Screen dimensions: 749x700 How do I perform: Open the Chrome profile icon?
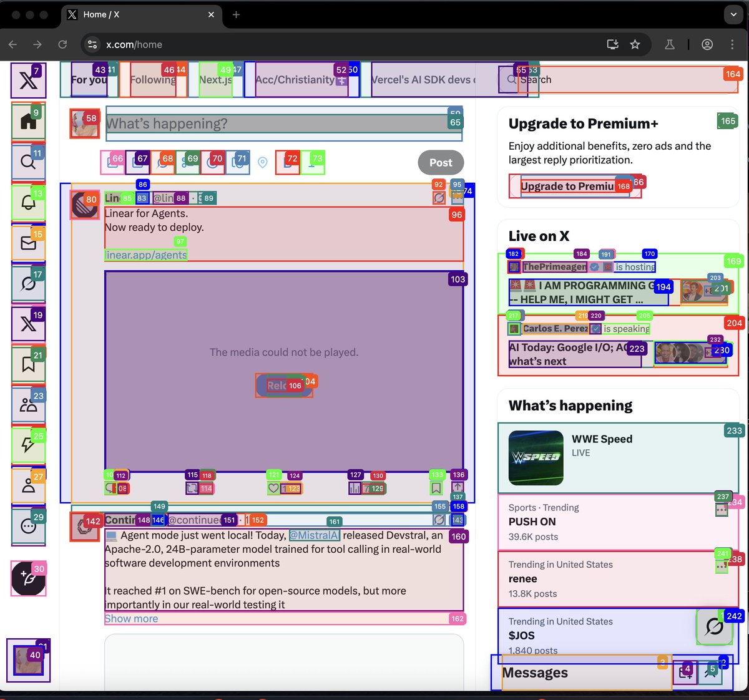tap(707, 44)
